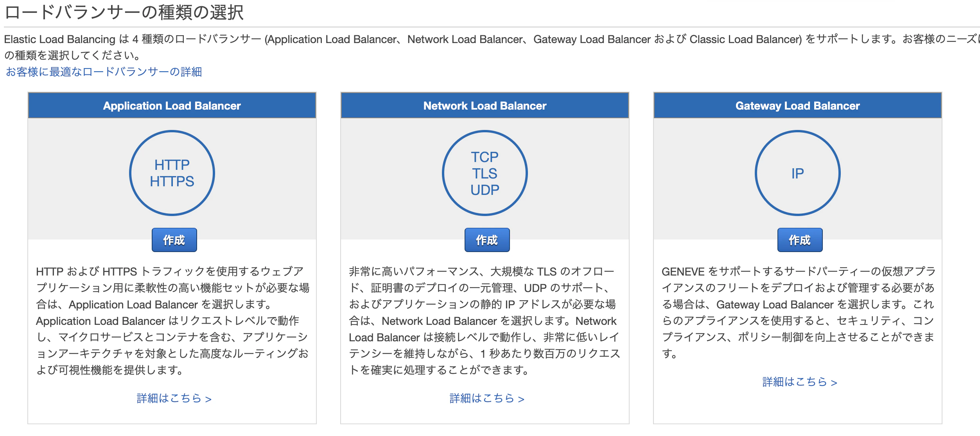The height and width of the screenshot is (436, 980).
Task: Click the Network Load Balancer header
Action: click(x=485, y=106)
